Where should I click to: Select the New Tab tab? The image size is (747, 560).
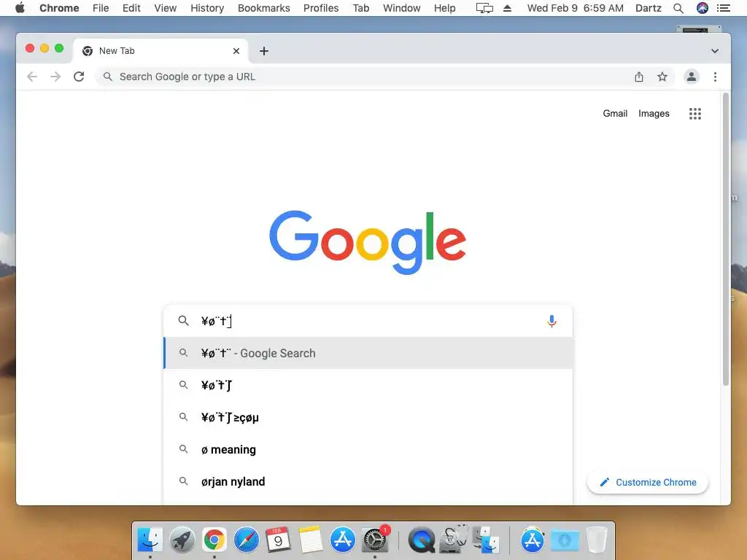160,51
